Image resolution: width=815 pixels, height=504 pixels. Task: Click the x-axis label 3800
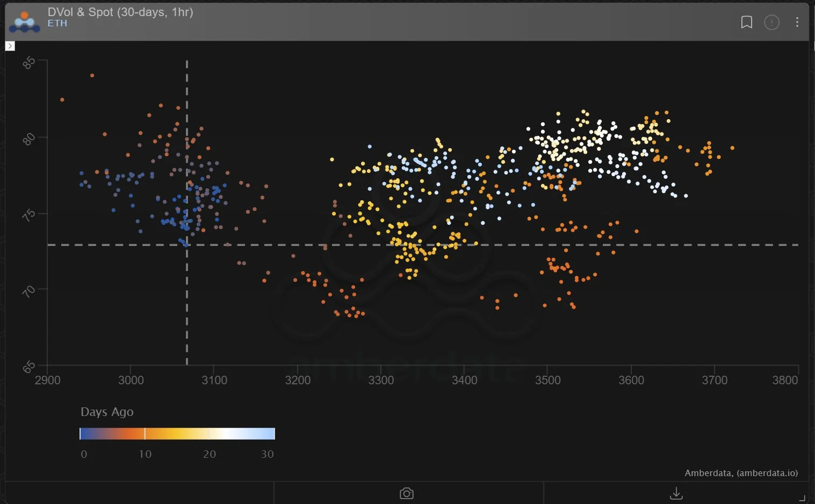click(785, 380)
